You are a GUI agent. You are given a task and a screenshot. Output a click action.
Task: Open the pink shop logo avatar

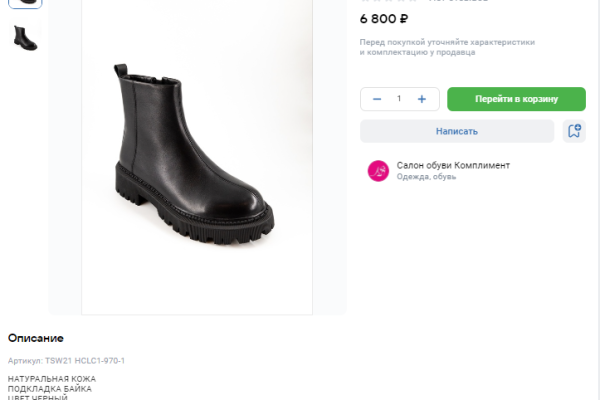pos(378,171)
